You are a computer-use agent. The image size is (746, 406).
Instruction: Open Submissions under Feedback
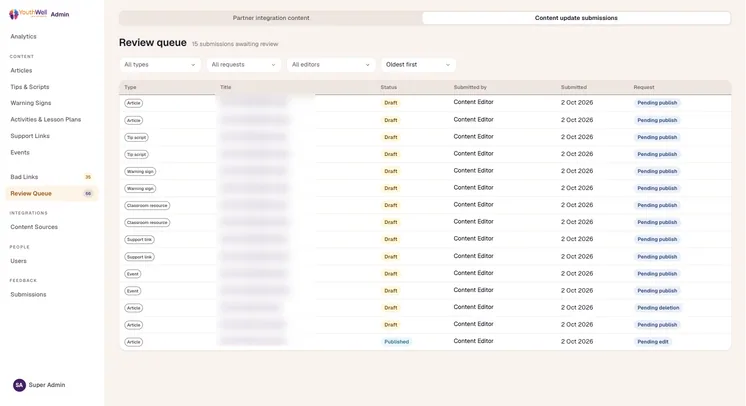29,295
